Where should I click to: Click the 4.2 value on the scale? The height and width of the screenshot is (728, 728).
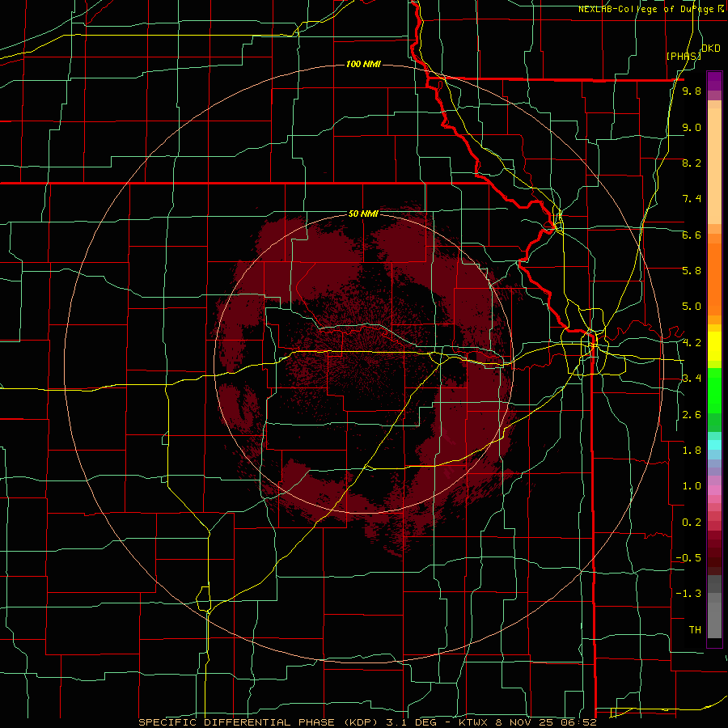(x=692, y=342)
